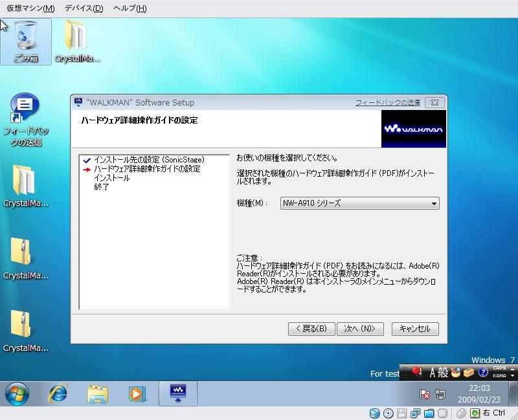This screenshot has height=420, width=518.
Task: Click the Action Center flag tray icon
Action: point(425,394)
